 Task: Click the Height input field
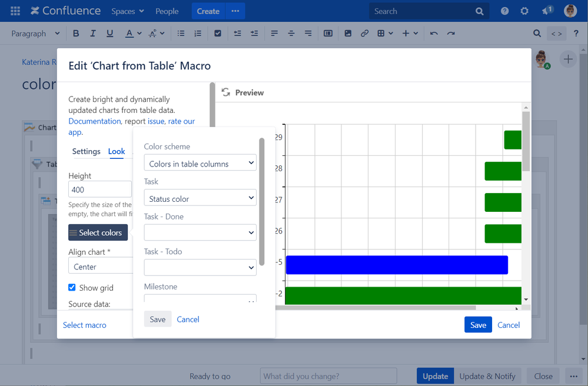coord(99,189)
